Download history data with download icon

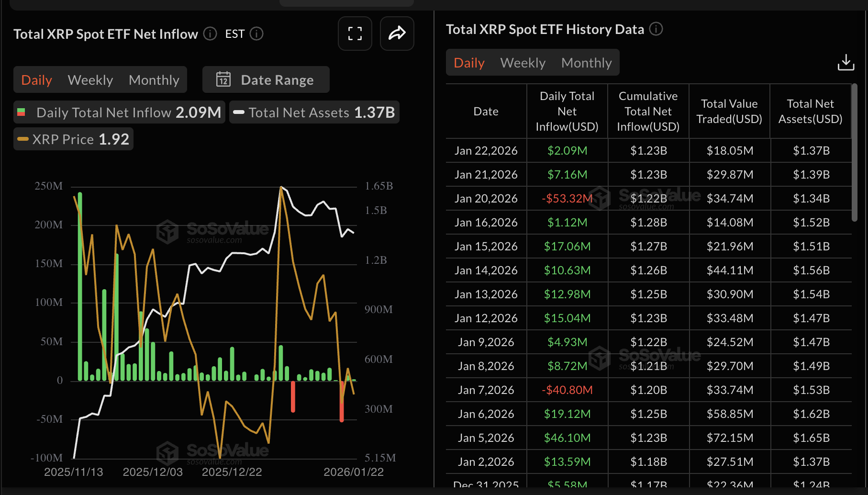[846, 62]
